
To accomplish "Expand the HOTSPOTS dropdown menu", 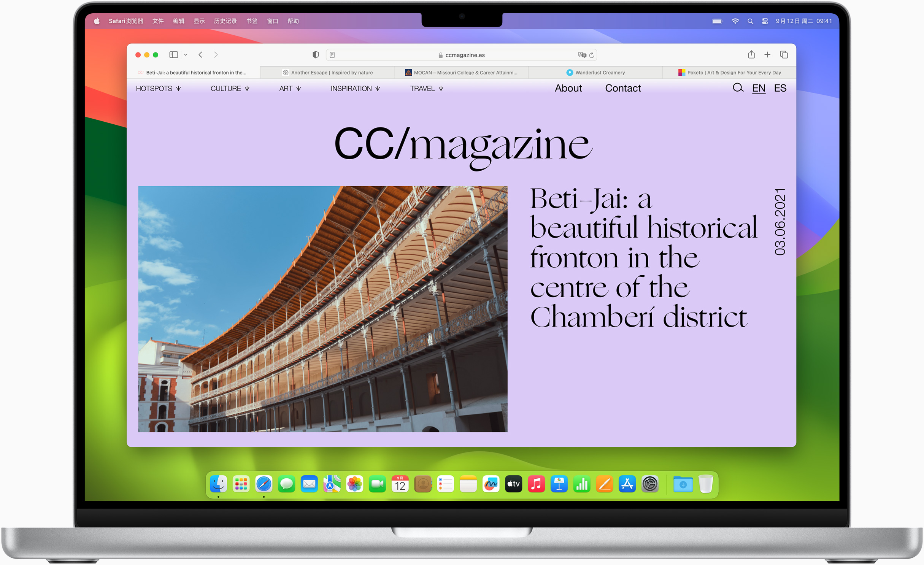I will [x=158, y=89].
